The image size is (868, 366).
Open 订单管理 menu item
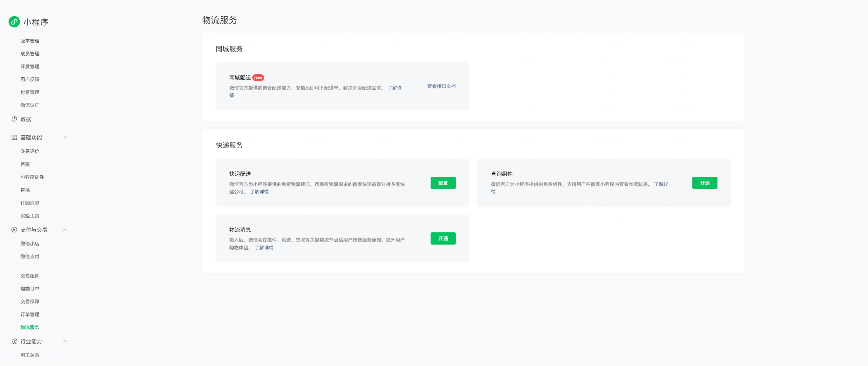(30, 314)
